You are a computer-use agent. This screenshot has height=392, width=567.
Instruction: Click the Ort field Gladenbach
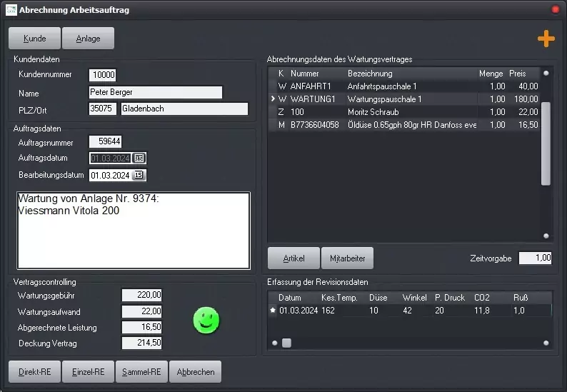(184, 109)
